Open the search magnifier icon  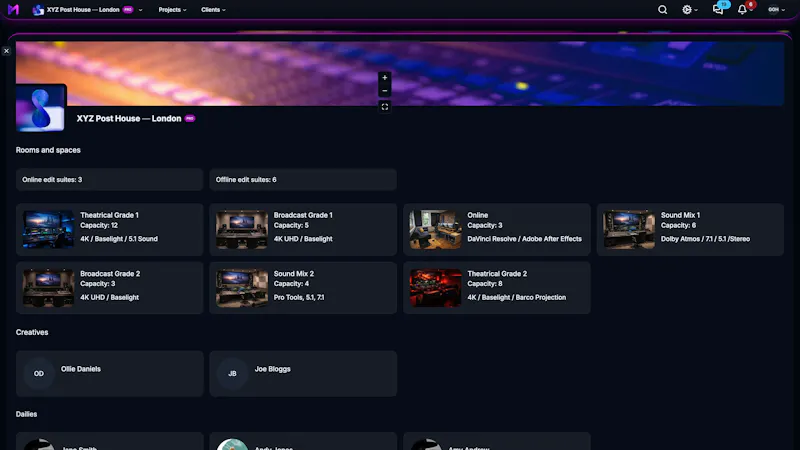[662, 10]
